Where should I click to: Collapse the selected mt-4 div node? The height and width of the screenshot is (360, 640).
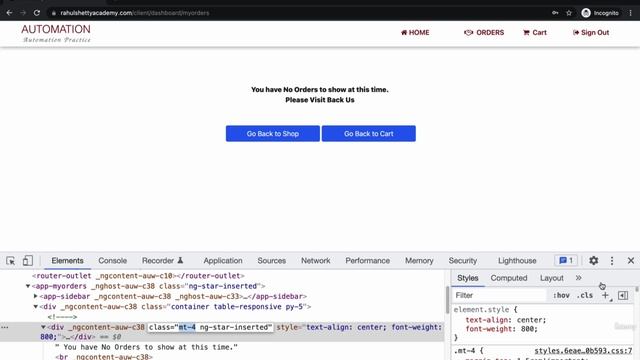(x=43, y=327)
